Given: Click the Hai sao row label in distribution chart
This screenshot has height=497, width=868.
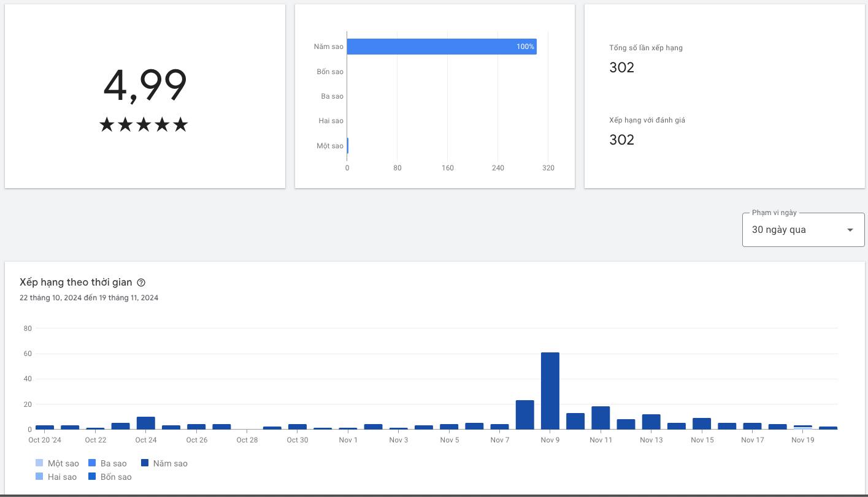Looking at the screenshot, I should click(331, 121).
